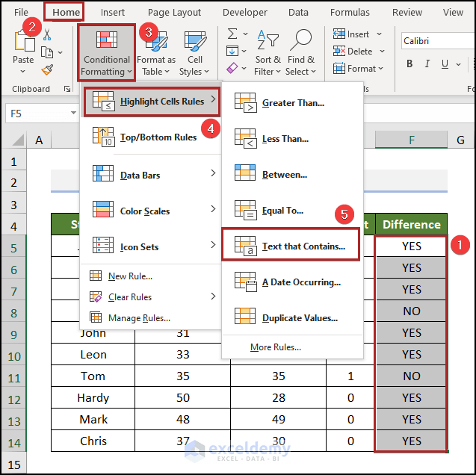Click the AutoSum sigma icon
This screenshot has height=475, width=476.
pyautogui.click(x=232, y=34)
